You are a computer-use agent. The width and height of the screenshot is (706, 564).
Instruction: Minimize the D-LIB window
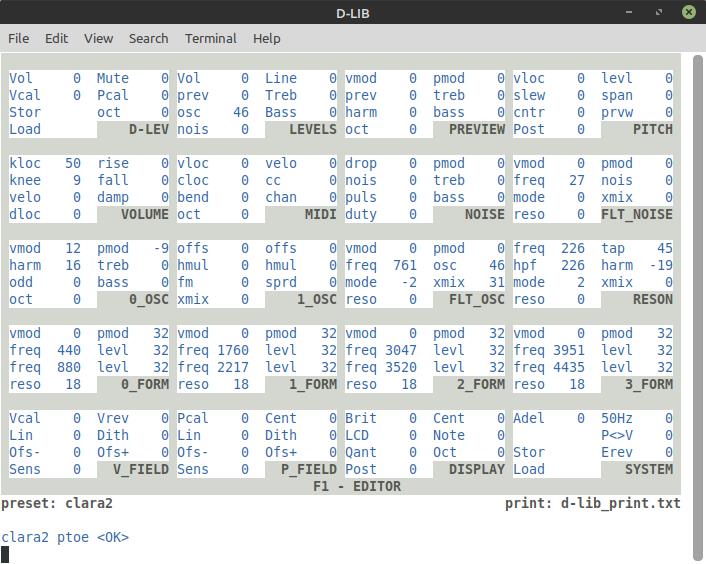pos(629,12)
